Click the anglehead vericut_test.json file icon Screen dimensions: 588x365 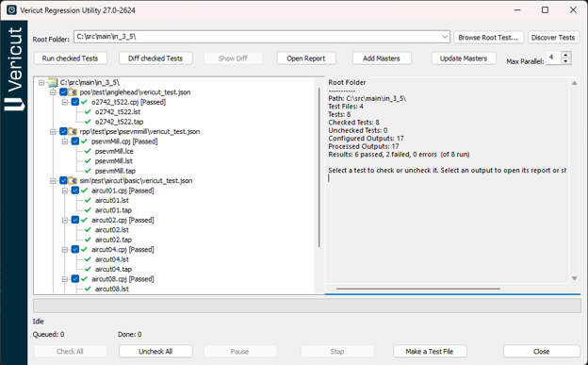pos(73,92)
